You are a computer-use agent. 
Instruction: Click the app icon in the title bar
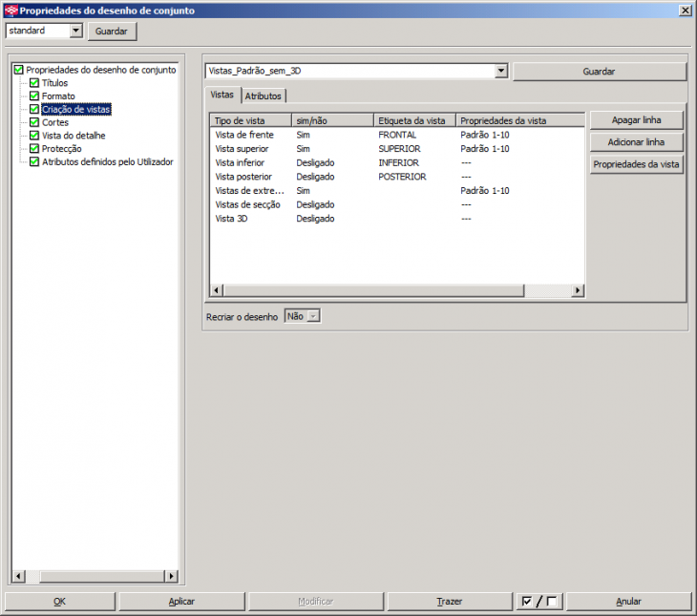11,10
